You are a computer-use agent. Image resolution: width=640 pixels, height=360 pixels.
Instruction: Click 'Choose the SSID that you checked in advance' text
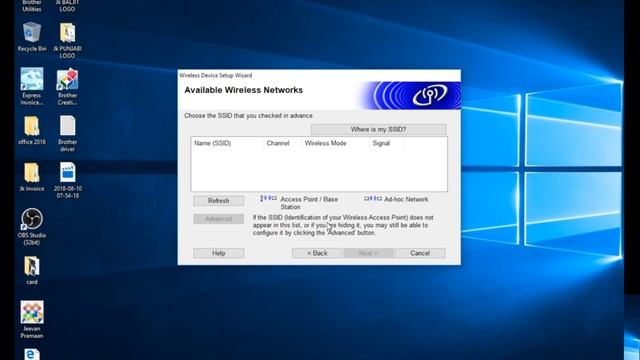[248, 116]
